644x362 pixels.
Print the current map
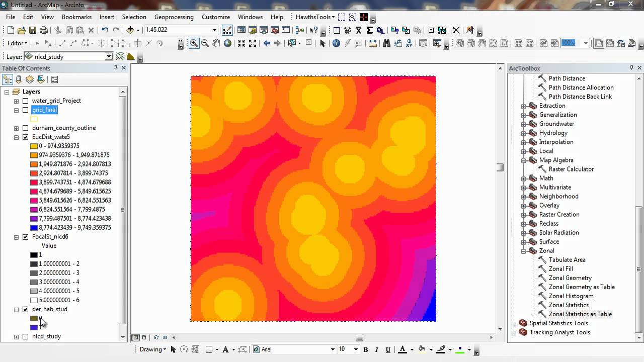44,30
